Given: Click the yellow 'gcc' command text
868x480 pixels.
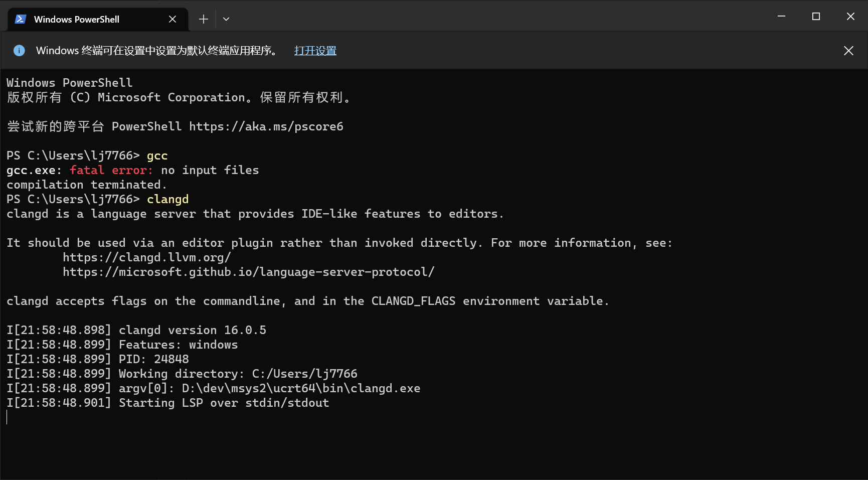Looking at the screenshot, I should (157, 155).
